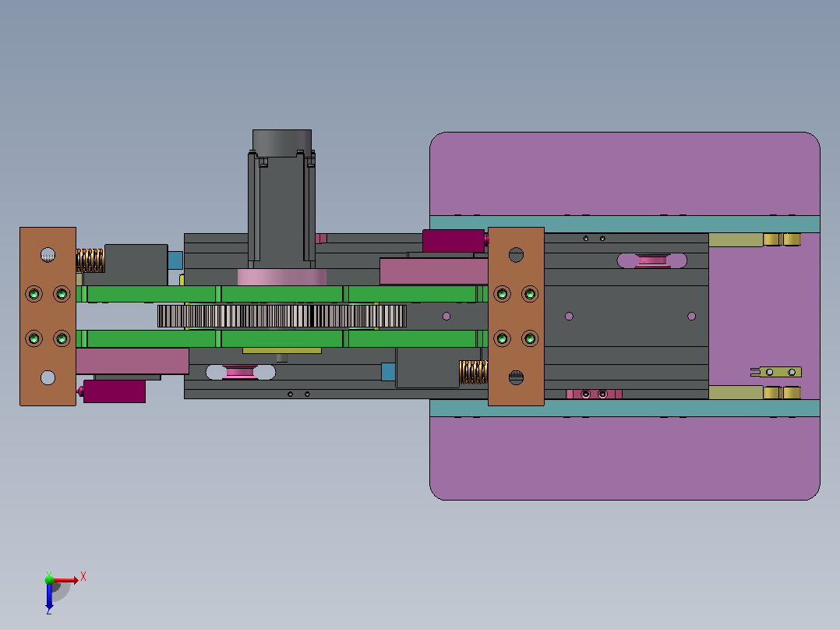Select the pink flange beneath the motor
Screen dimensions: 840x630
[x=282, y=277]
